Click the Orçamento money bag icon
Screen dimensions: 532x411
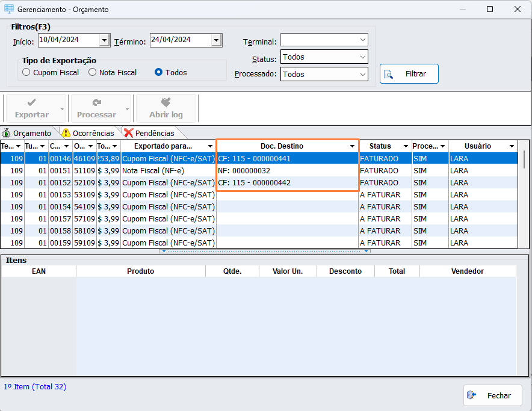[x=7, y=133]
